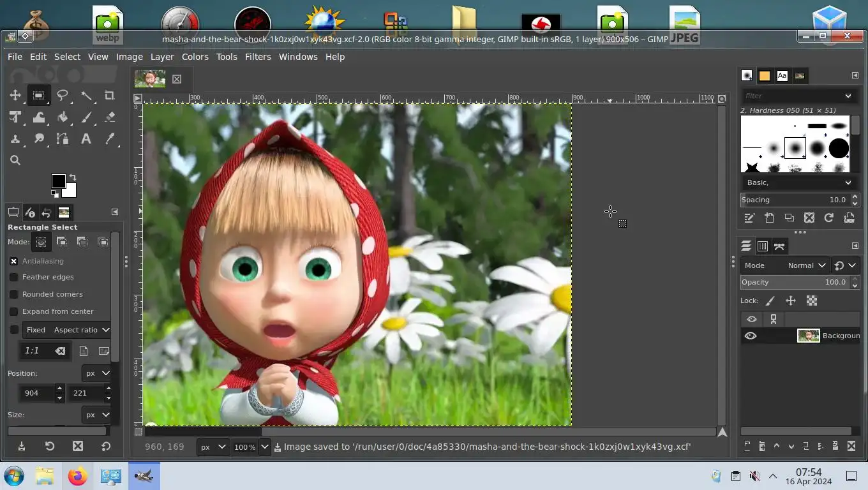Open the Layer menu
The height and width of the screenshot is (490, 868).
point(162,57)
